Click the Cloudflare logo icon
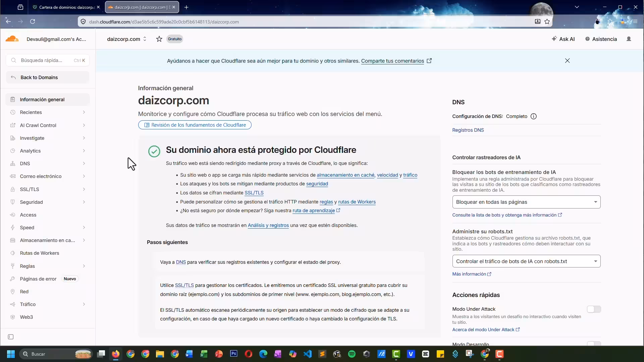The height and width of the screenshot is (362, 644). coord(12,39)
